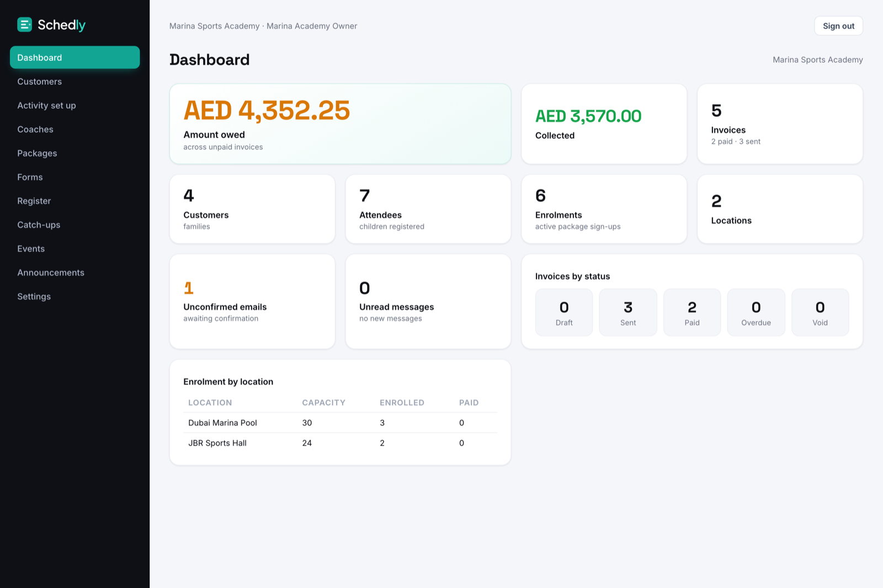Select the Overdue invoice status tile
Screen dimensions: 883x588
pyautogui.click(x=756, y=312)
